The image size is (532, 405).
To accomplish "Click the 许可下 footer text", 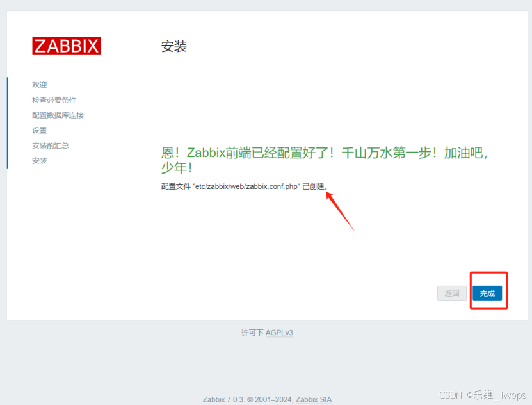I will 252,333.
